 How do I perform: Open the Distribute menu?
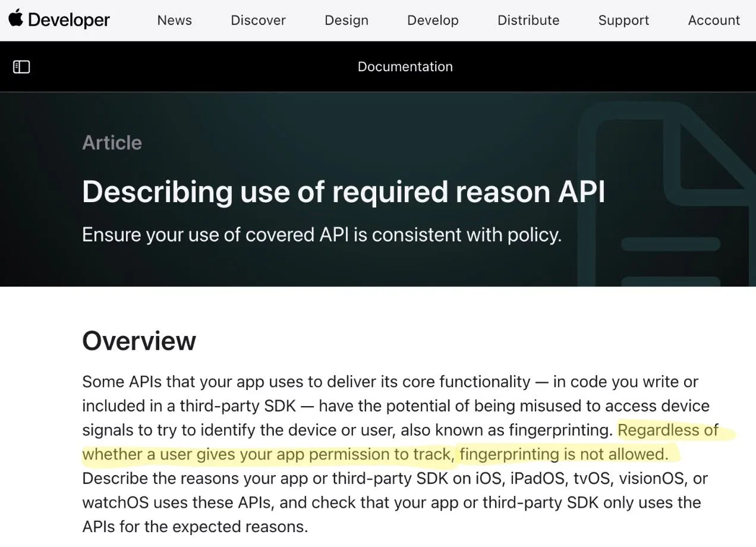click(x=528, y=20)
